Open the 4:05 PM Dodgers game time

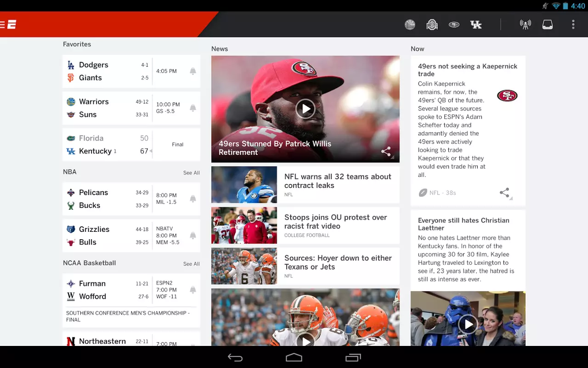(x=166, y=71)
